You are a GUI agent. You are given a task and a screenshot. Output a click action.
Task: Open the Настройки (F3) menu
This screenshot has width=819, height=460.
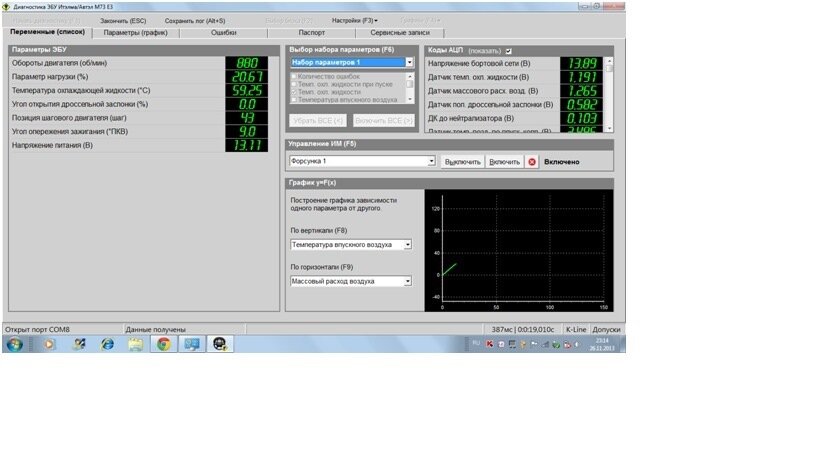pyautogui.click(x=354, y=20)
